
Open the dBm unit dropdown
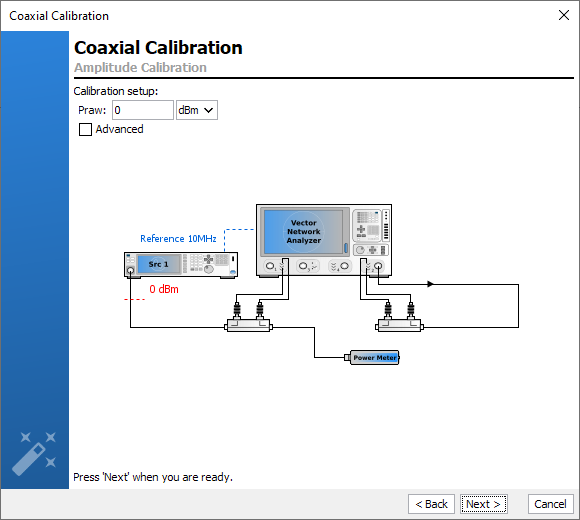(x=197, y=110)
